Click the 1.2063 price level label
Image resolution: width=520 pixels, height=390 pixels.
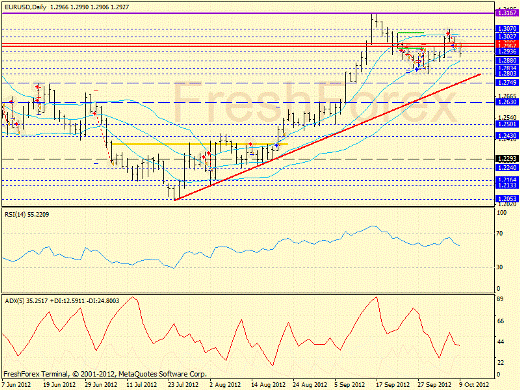[507, 199]
